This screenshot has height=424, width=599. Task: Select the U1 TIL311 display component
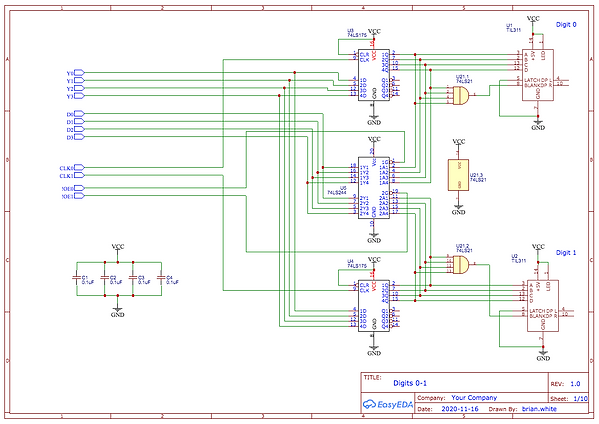(x=538, y=75)
